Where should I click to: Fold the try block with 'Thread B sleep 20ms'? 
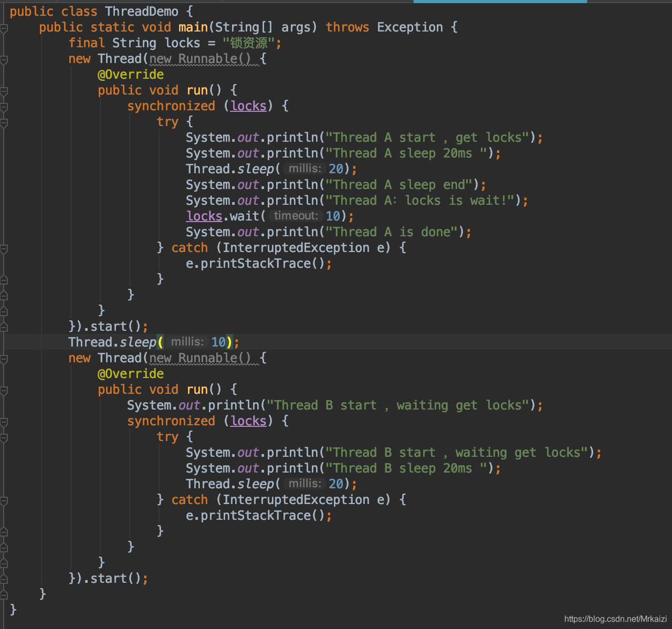click(x=4, y=438)
